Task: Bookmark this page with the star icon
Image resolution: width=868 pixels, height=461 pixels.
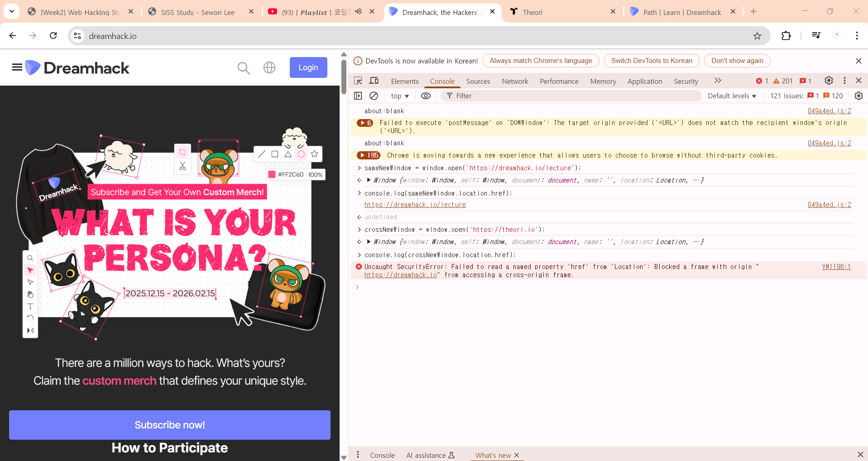Action: click(x=757, y=36)
